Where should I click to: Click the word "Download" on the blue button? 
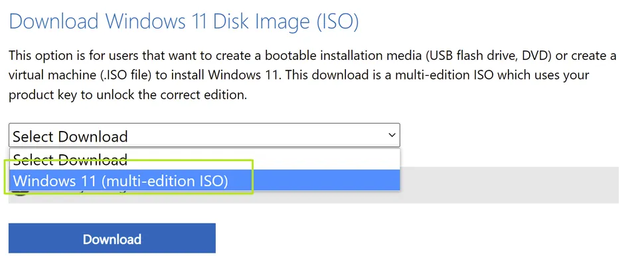[x=112, y=239]
